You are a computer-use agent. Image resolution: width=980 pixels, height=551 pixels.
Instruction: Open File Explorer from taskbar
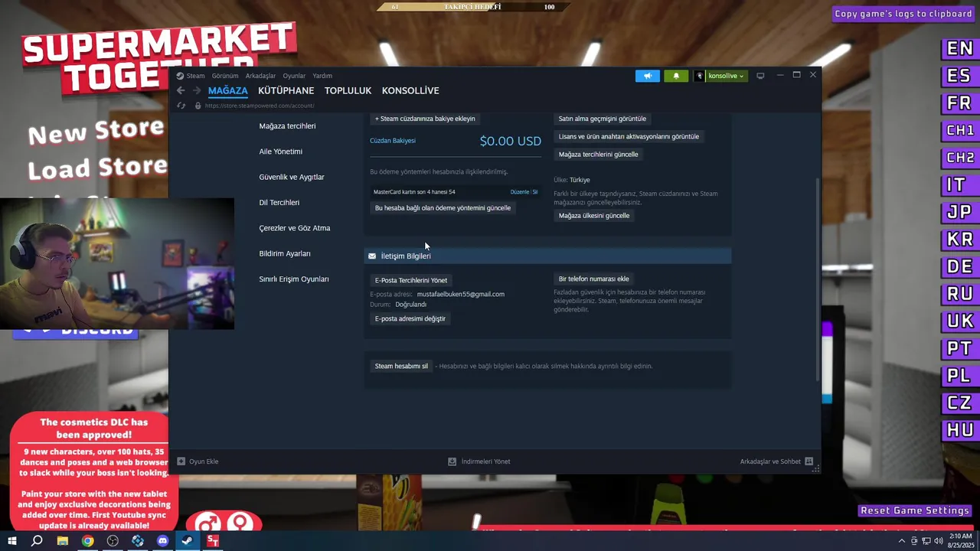pos(62,541)
